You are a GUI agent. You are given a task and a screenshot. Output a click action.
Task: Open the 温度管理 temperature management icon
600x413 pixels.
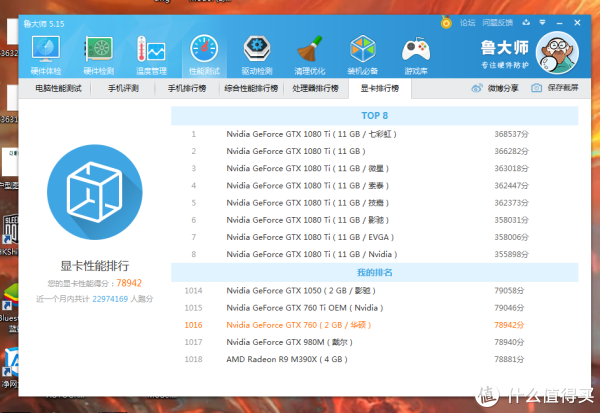[151, 54]
